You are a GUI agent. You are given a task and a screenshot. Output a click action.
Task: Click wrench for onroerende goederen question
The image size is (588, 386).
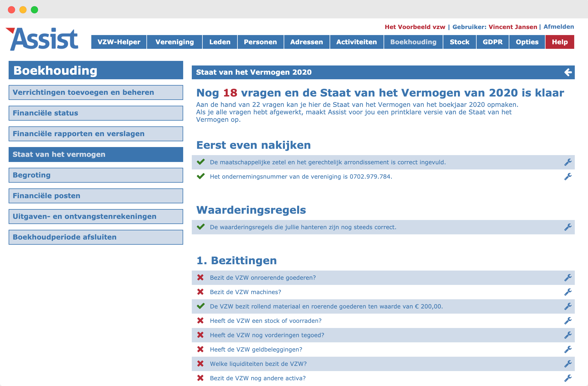568,278
